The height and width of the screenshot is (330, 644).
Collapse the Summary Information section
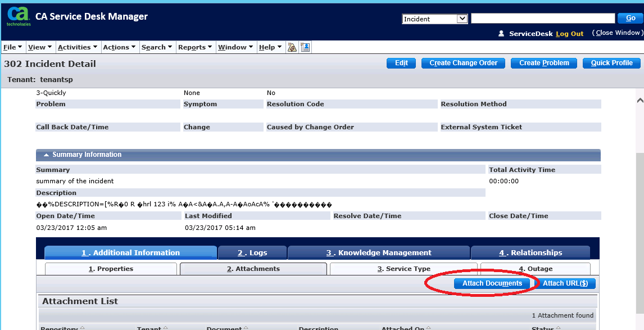coord(46,155)
